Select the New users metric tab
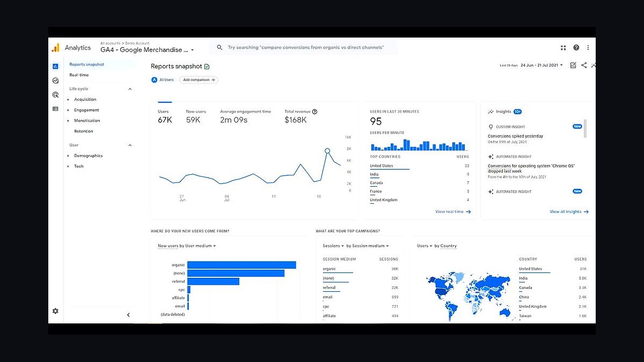 pos(196,116)
